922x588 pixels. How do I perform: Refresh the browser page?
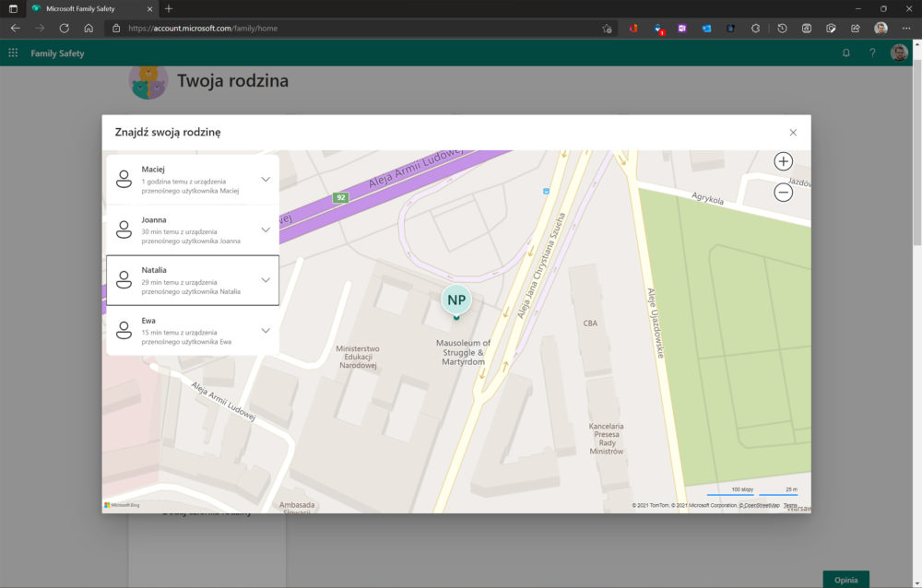65,29
